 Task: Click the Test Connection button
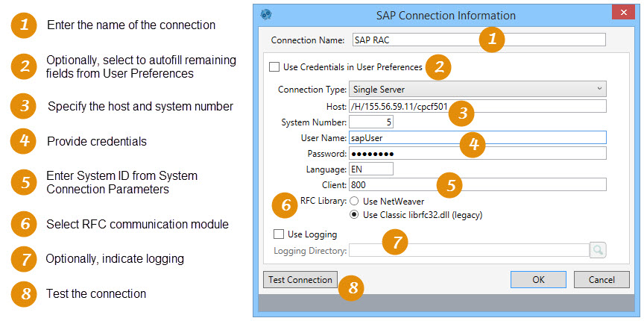300,280
